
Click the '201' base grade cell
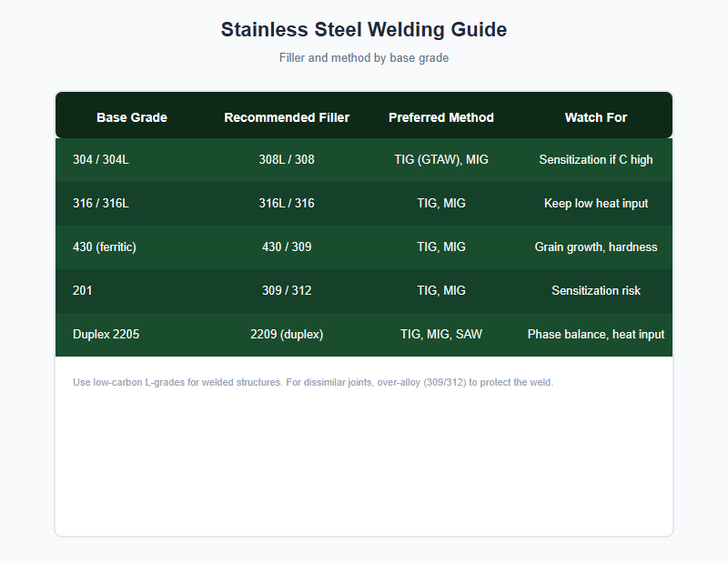click(x=82, y=290)
